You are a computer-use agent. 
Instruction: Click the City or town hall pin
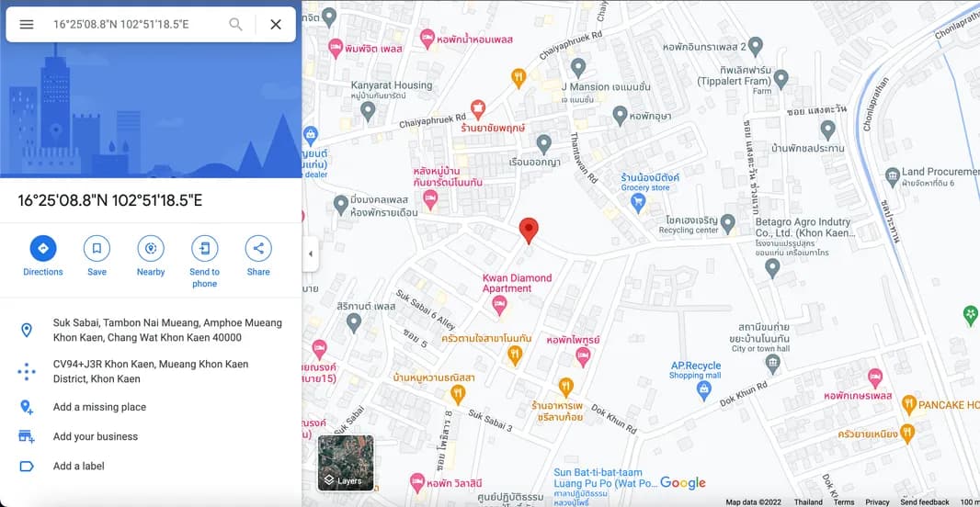(x=773, y=364)
